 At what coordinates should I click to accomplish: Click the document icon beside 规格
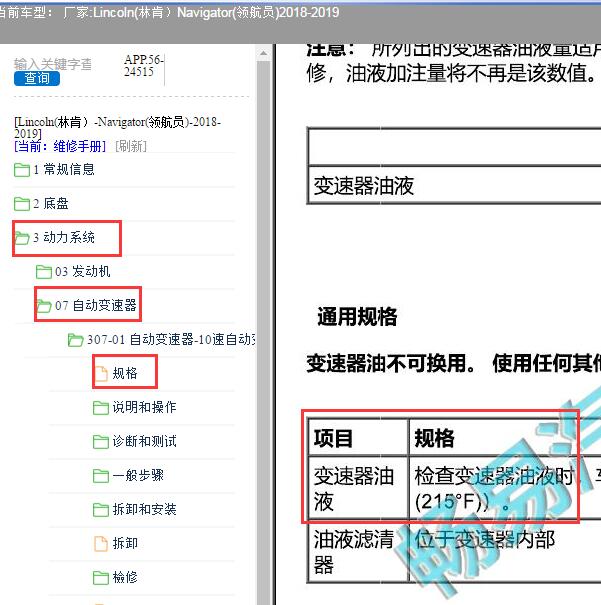click(x=101, y=373)
